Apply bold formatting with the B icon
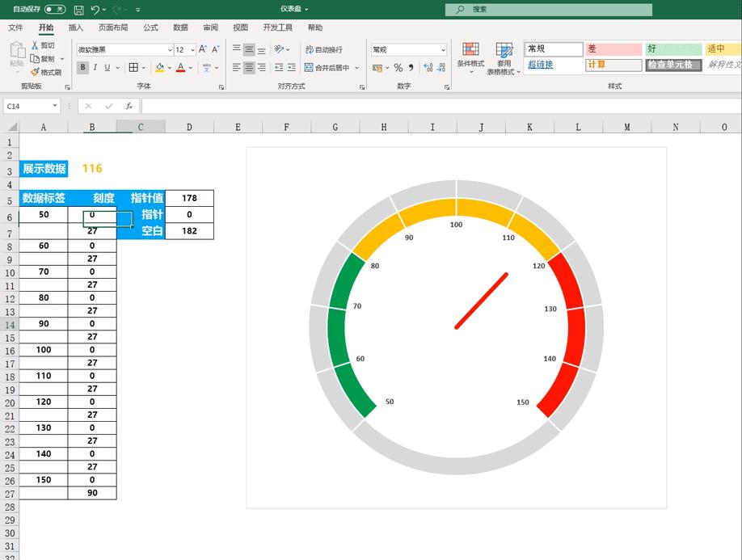Screen dimensions: 742x560 tap(82, 67)
